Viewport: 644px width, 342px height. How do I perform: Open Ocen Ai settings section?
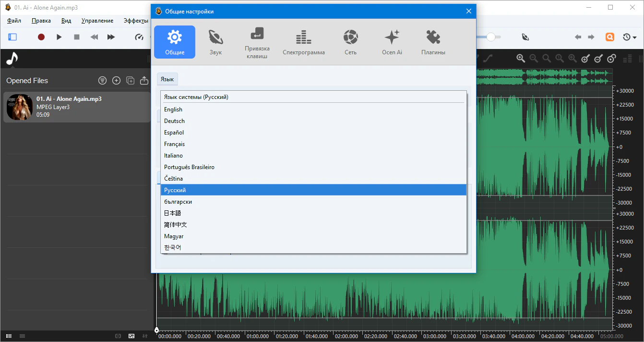[x=392, y=42]
